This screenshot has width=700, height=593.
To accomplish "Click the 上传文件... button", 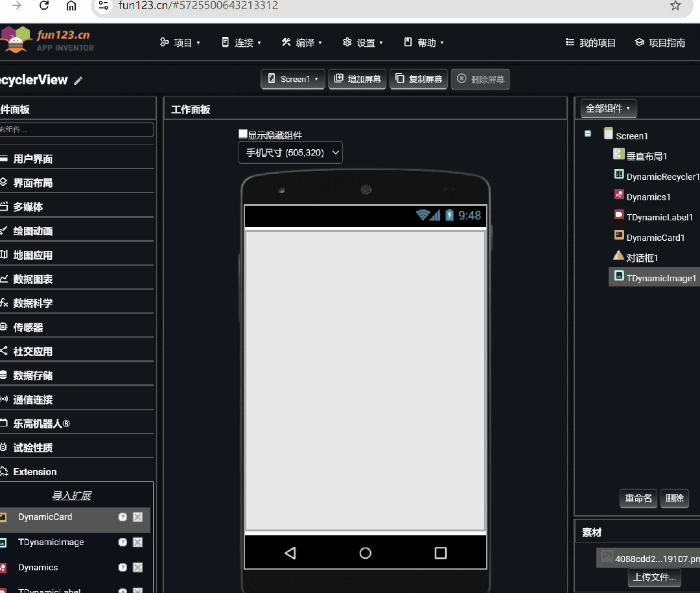I will click(655, 577).
